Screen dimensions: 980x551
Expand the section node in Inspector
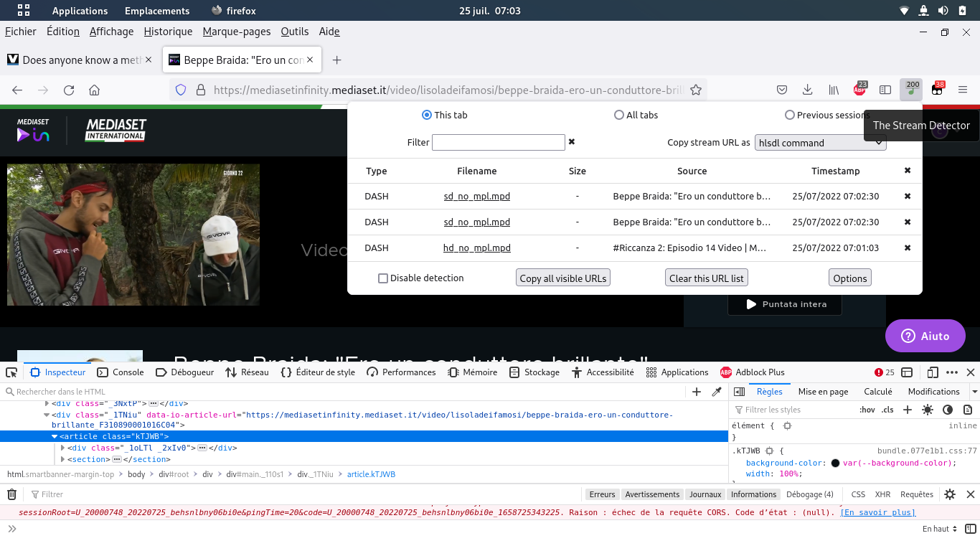point(62,459)
